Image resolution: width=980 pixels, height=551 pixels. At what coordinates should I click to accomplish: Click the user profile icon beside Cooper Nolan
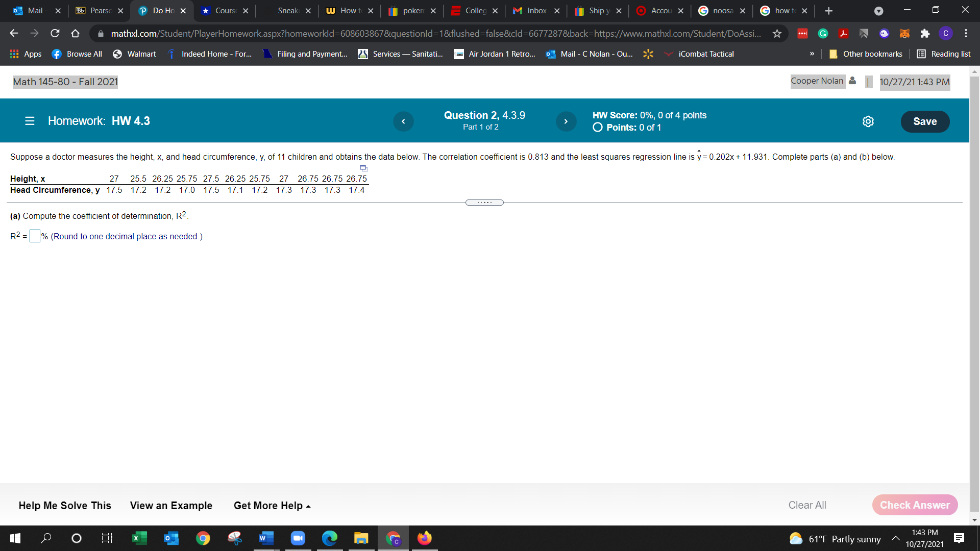[852, 81]
